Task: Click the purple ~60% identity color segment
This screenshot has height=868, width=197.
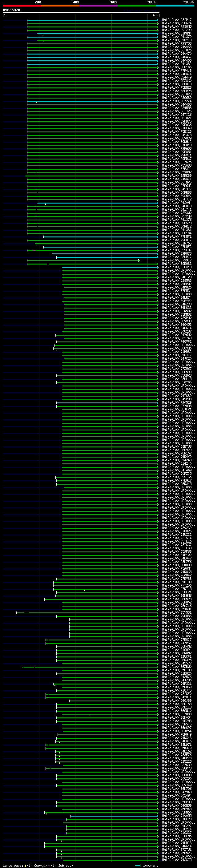Action: pos(99,6)
